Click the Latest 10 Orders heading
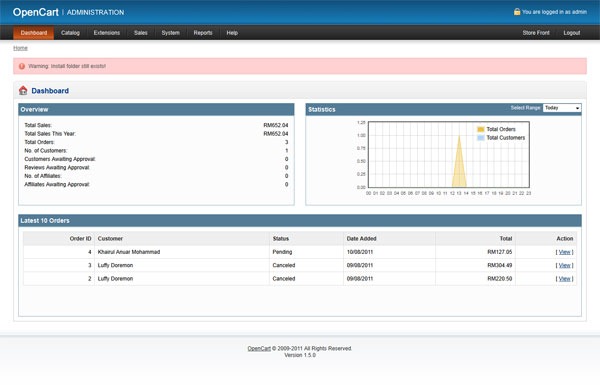600x385 pixels. click(45, 221)
